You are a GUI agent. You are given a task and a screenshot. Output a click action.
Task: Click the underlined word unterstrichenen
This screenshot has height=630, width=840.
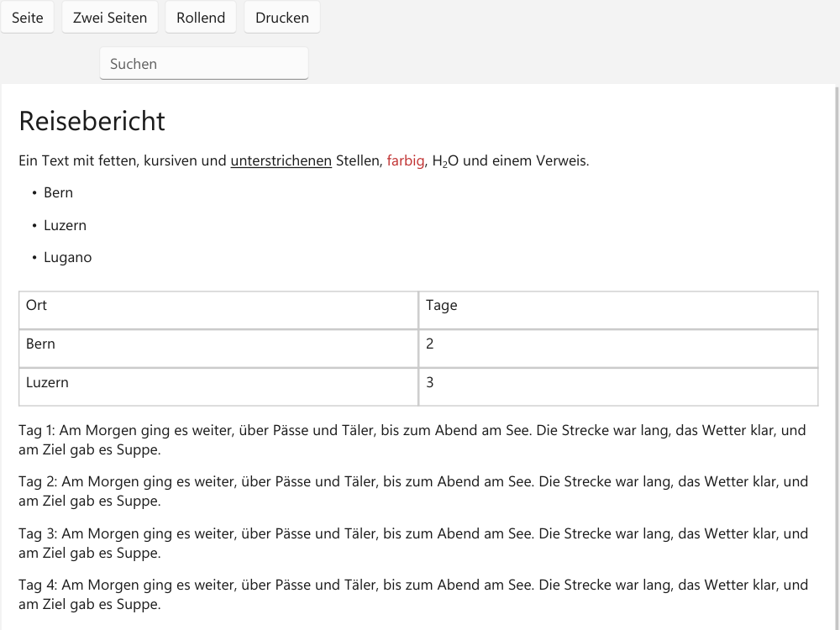point(281,160)
